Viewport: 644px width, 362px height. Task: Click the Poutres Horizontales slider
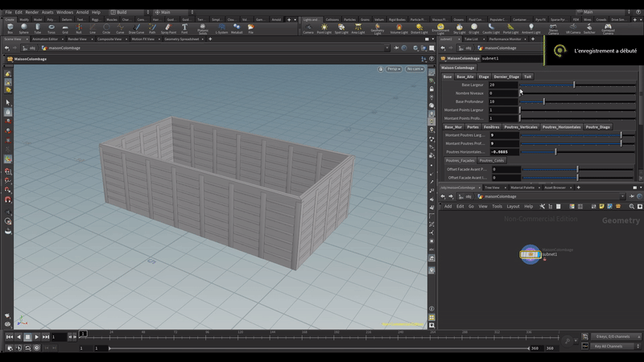tap(577, 152)
